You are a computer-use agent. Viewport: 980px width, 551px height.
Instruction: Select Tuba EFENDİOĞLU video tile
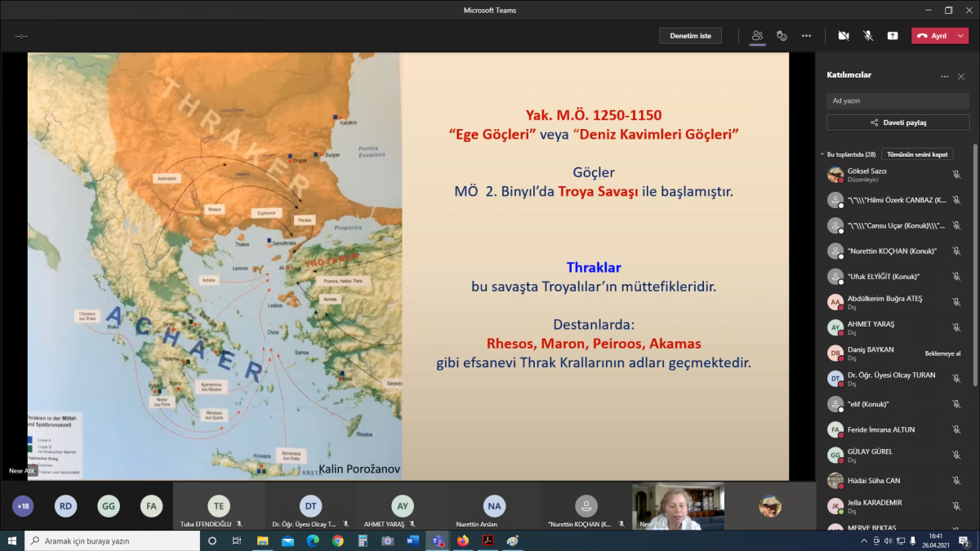219,506
